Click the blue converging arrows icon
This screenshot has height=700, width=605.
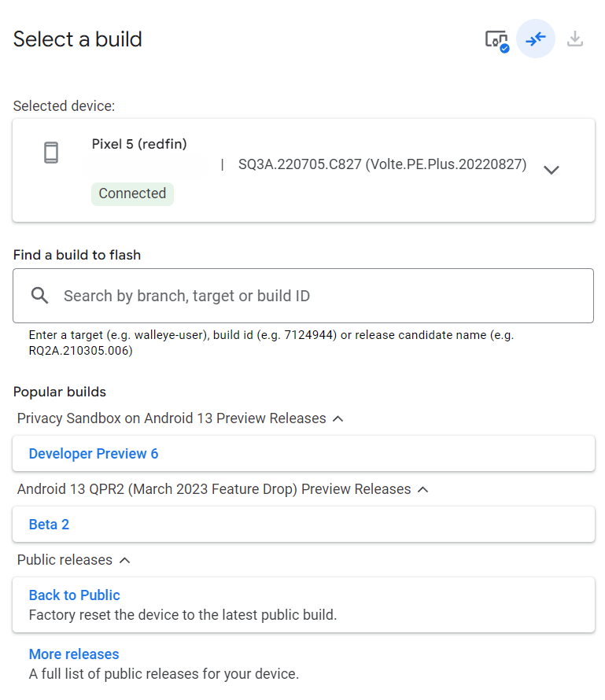click(536, 39)
